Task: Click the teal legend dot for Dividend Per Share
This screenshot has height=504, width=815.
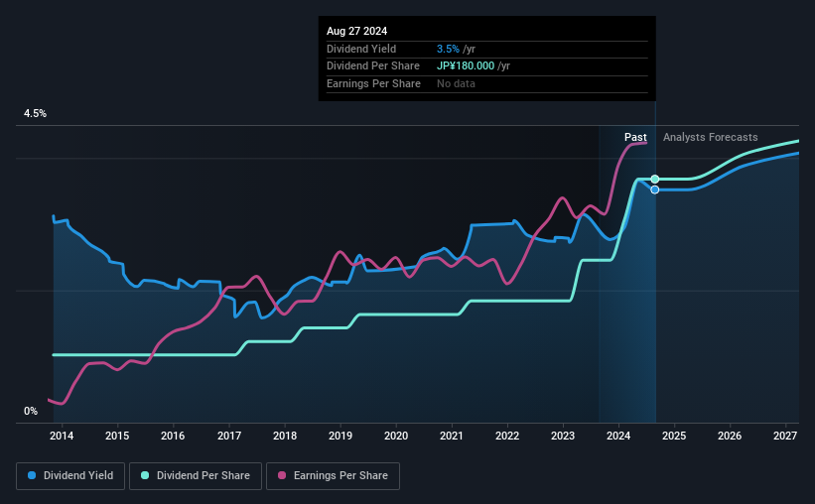Action: click(x=145, y=476)
